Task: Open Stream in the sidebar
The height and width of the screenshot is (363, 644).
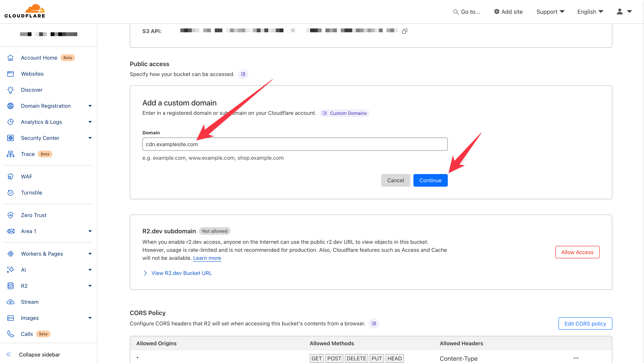Action: tap(30, 302)
